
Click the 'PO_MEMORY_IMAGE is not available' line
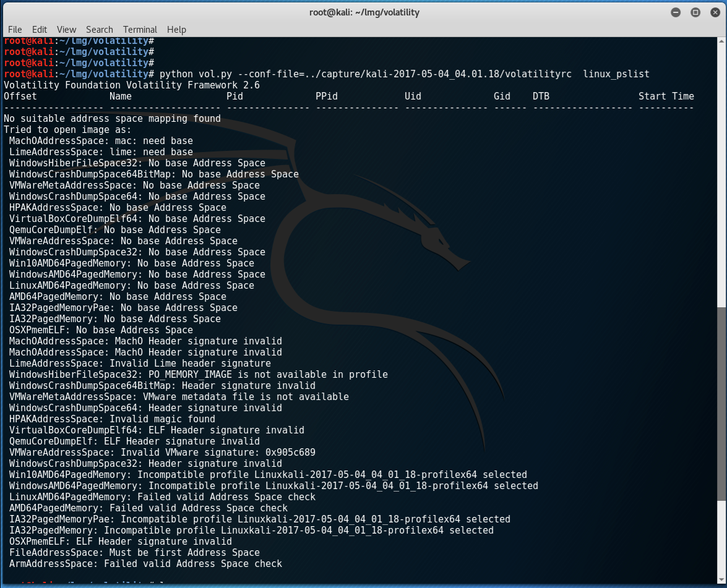pyautogui.click(x=199, y=375)
